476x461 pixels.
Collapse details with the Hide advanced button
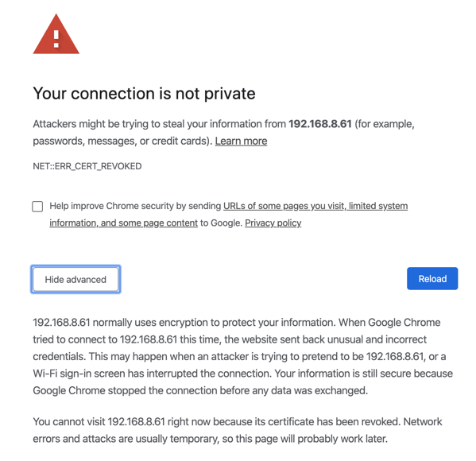coord(75,279)
